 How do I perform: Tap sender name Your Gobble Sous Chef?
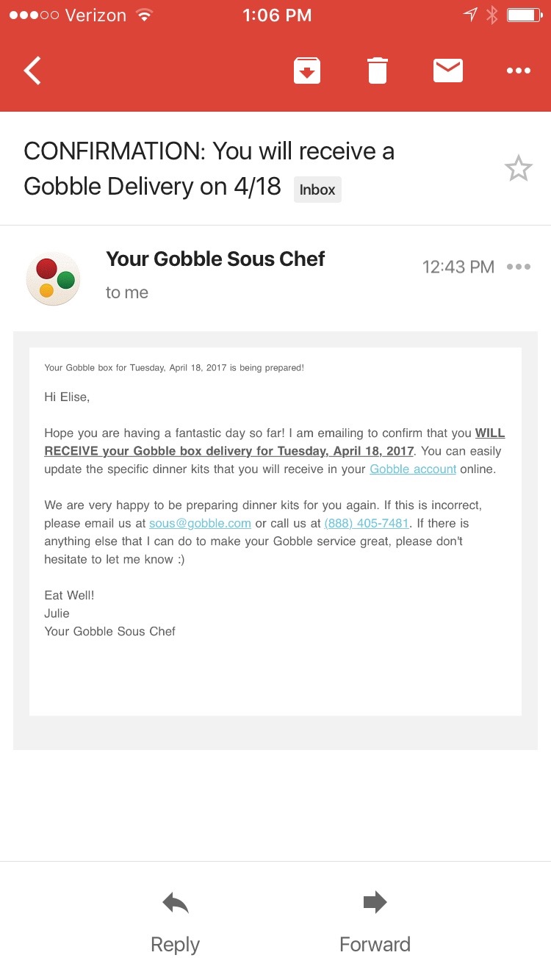coord(215,259)
